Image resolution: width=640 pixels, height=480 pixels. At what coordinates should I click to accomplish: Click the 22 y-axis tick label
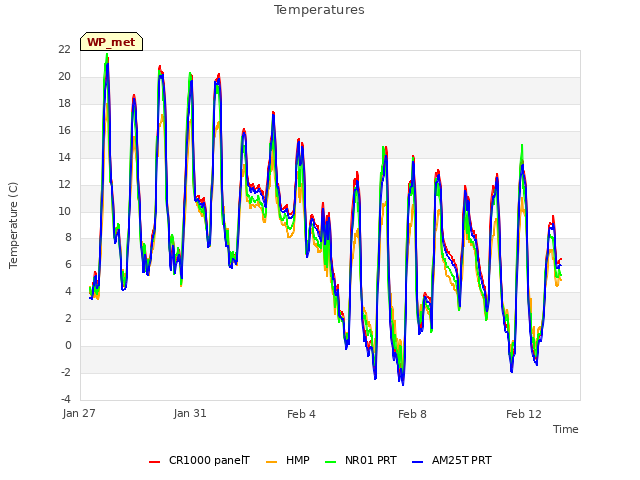point(64,50)
